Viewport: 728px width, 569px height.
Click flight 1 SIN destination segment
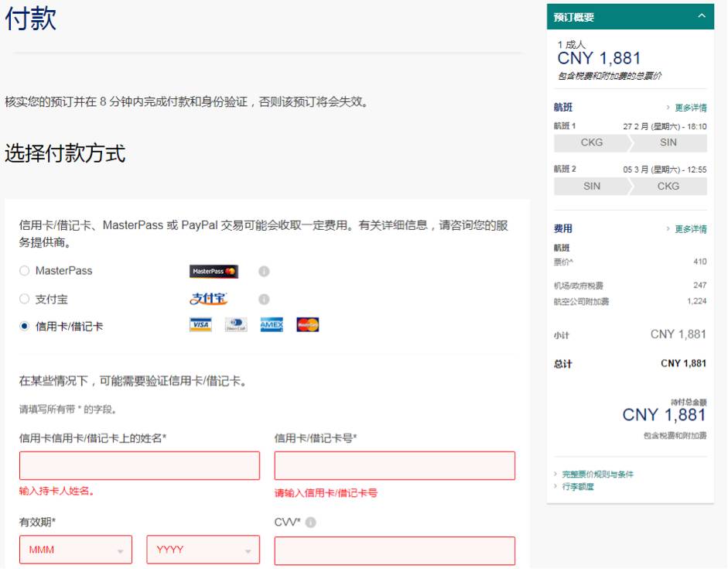(668, 143)
